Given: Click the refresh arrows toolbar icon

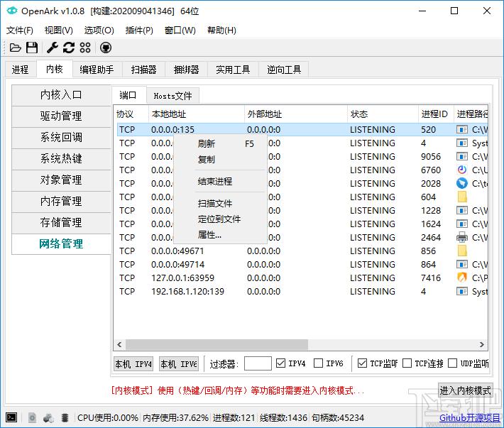Looking at the screenshot, I should [x=69, y=48].
